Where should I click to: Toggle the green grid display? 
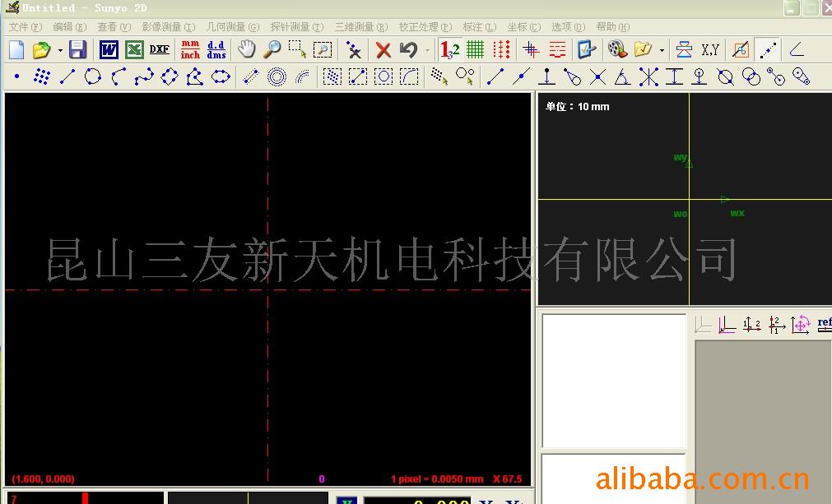click(475, 50)
